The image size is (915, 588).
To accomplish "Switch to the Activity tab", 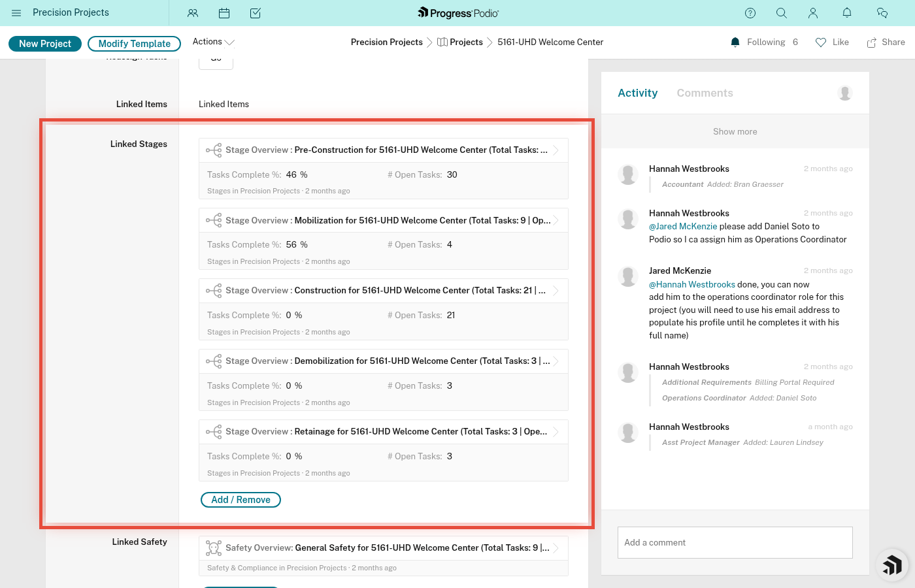I will pyautogui.click(x=638, y=93).
